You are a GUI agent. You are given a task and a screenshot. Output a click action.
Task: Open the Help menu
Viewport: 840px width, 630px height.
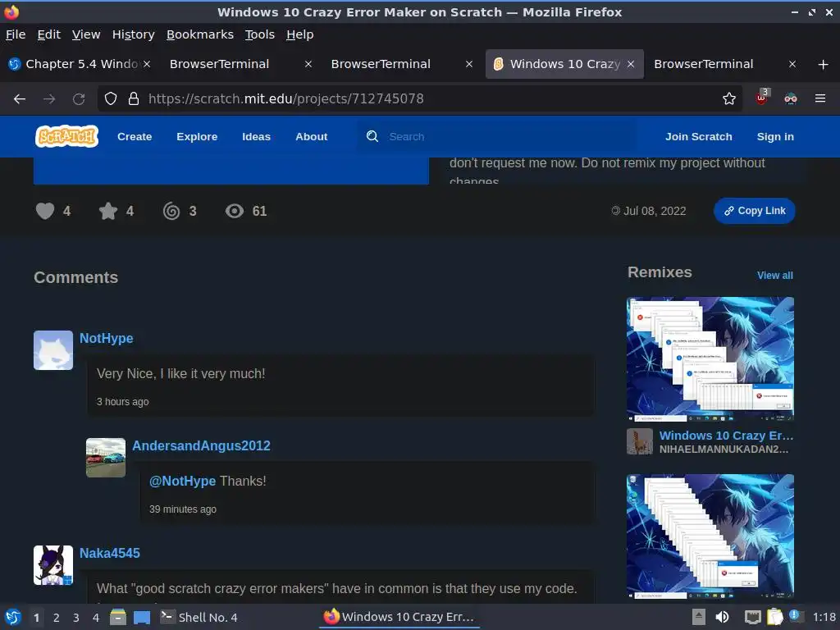300,34
